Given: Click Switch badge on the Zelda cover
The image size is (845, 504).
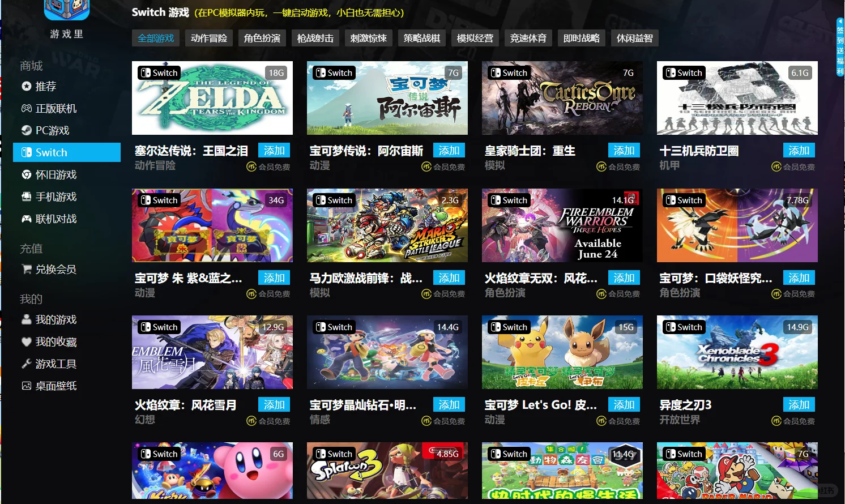Looking at the screenshot, I should coord(159,72).
